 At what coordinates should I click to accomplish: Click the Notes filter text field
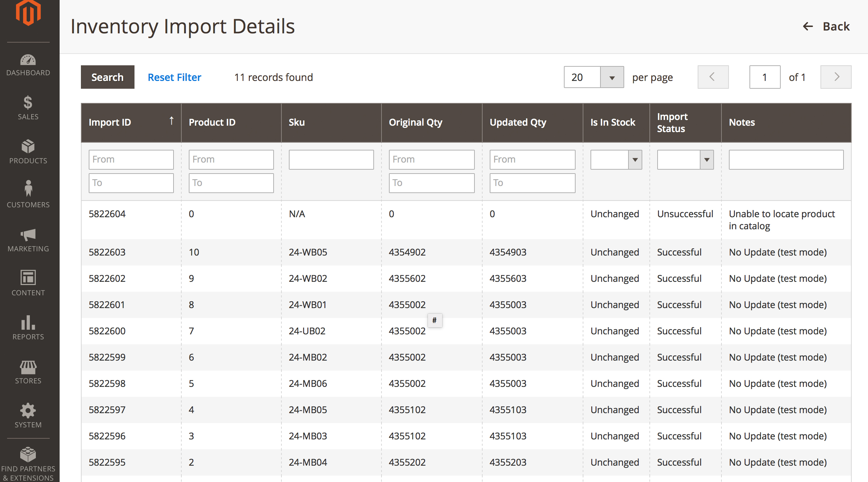tap(786, 160)
